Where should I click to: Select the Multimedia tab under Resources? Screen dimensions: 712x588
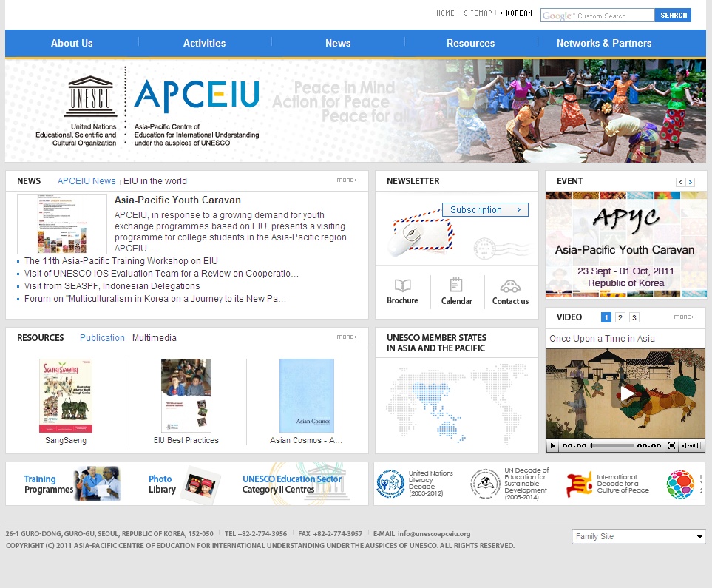click(155, 337)
